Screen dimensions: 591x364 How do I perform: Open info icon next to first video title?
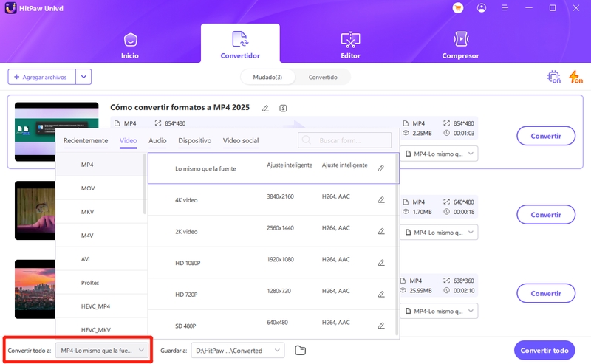pyautogui.click(x=283, y=109)
